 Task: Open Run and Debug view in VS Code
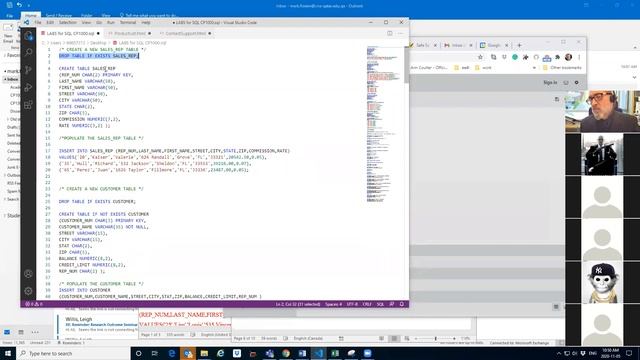(28, 87)
